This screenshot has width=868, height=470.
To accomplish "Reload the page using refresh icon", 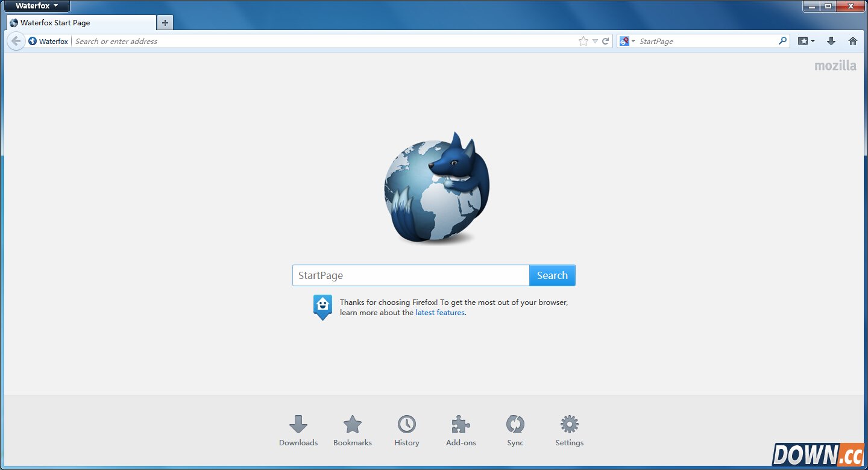I will pyautogui.click(x=606, y=41).
